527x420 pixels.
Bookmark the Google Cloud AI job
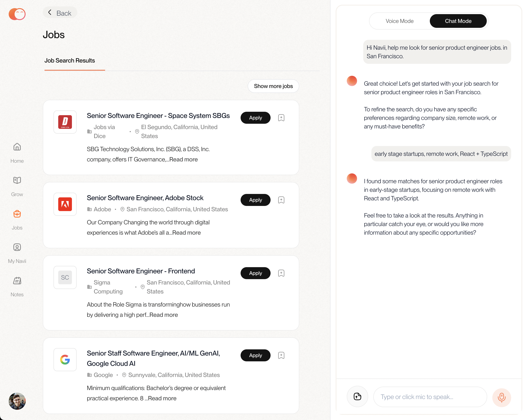coord(281,355)
